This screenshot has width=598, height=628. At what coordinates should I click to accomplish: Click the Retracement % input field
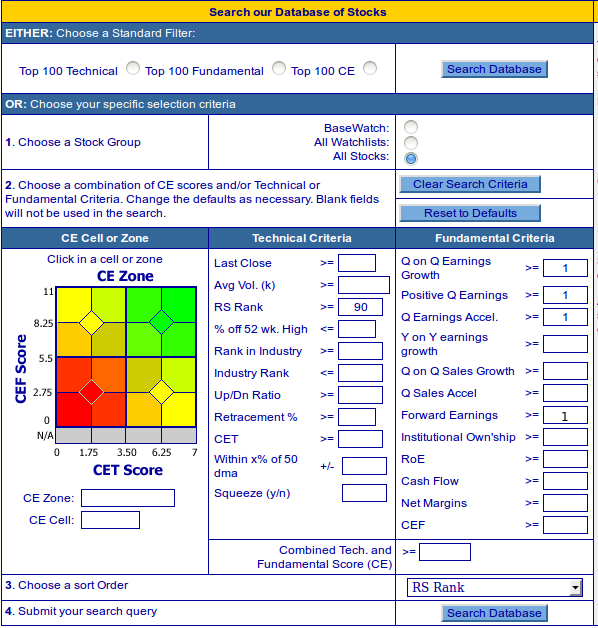coord(357,417)
